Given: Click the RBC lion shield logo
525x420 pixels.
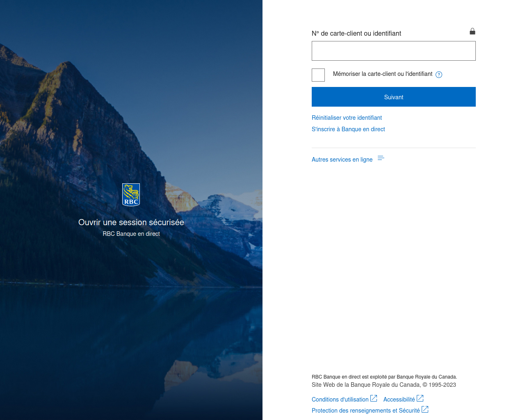Looking at the screenshot, I should 131,194.
